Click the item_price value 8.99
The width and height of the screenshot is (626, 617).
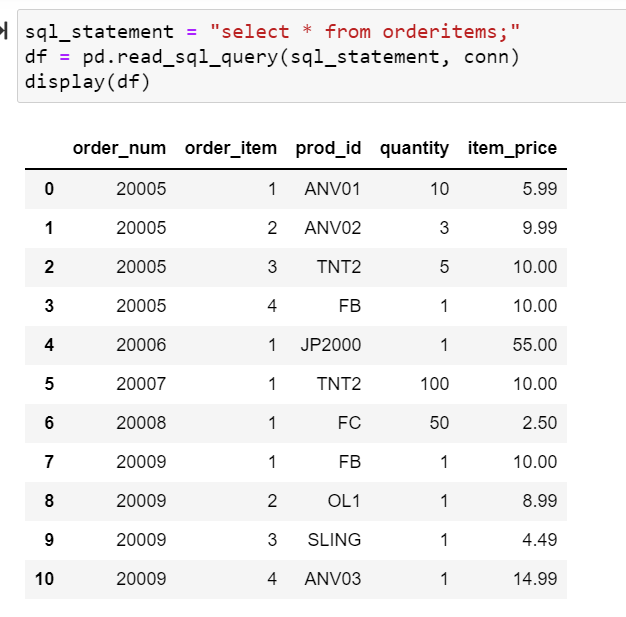(x=540, y=501)
